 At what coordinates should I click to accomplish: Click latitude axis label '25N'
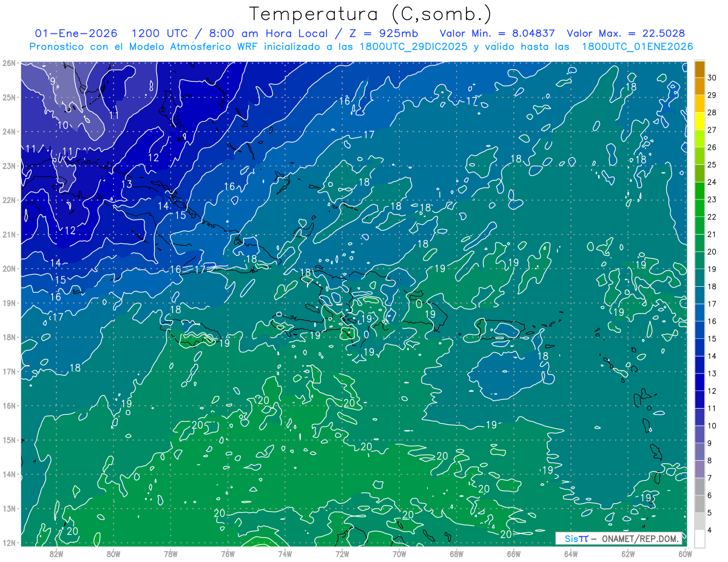[x=8, y=97]
